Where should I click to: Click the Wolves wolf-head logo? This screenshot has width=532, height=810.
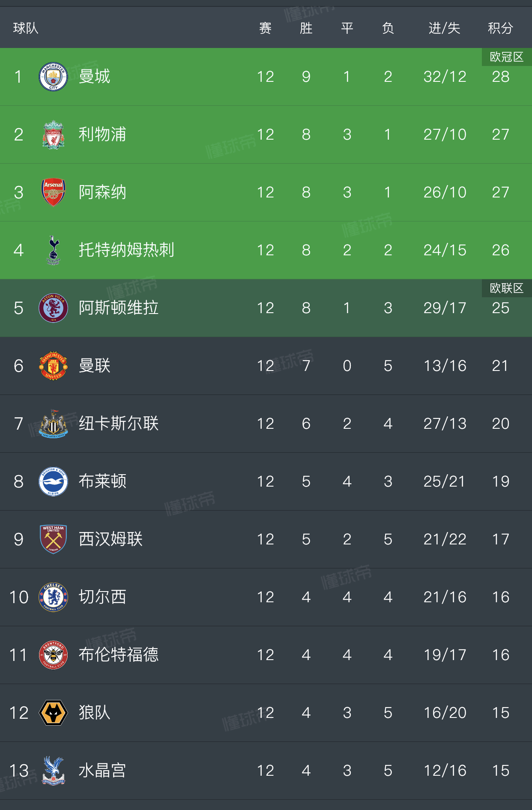pyautogui.click(x=53, y=713)
